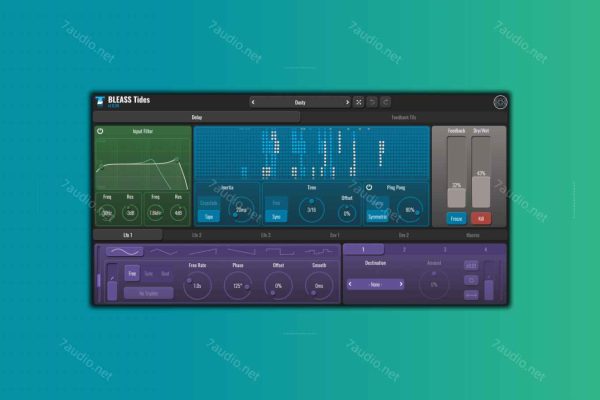Select modulation slot 1 tab
Screen dimensions: 600x400
(x=363, y=250)
